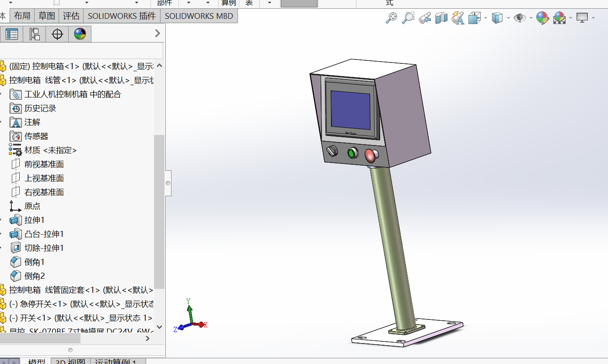Select the 切除-拉伸1 feature
The width and height of the screenshot is (608, 364).
tap(44, 248)
